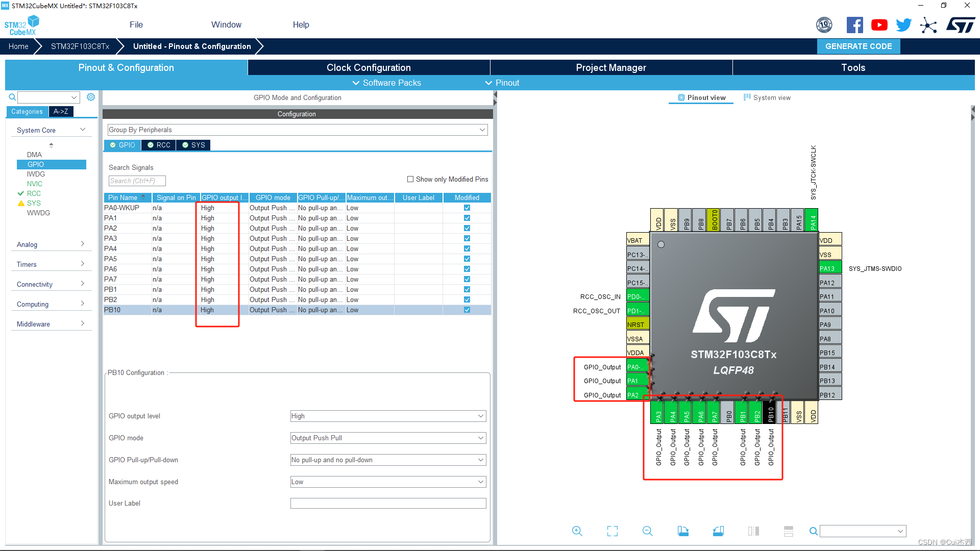Open the Maximum output speed dropdown
This screenshot has width=980, height=551.
(x=388, y=482)
